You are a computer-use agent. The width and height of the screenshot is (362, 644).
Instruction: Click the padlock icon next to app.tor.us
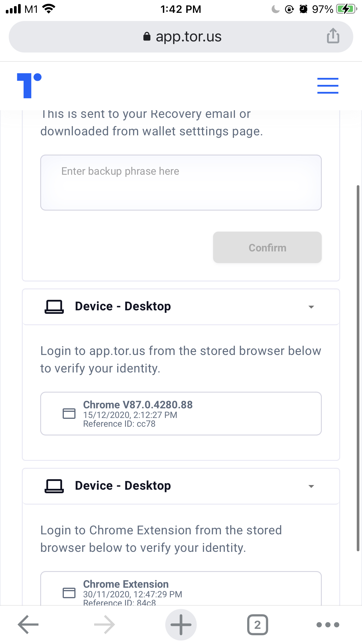click(x=147, y=36)
